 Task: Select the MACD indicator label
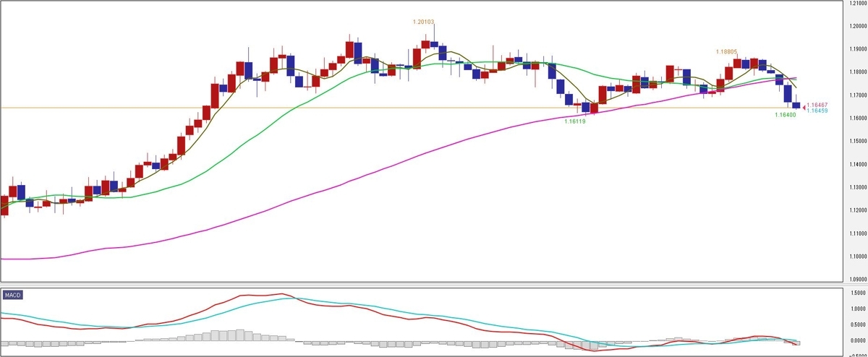coord(12,296)
